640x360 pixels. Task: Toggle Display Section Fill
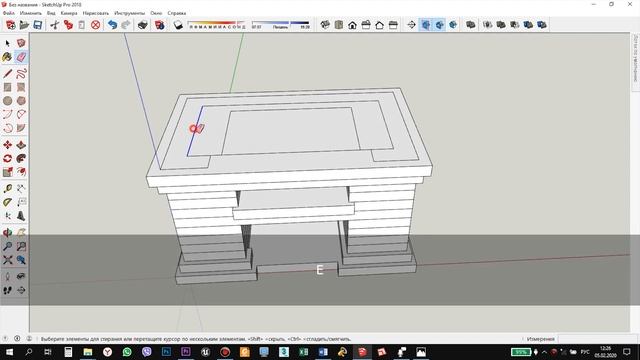(453, 25)
